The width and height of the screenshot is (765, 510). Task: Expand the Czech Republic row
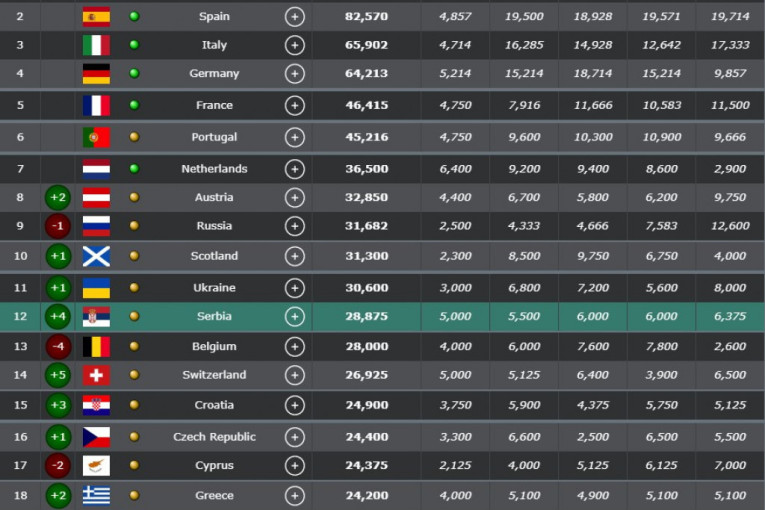click(x=294, y=437)
